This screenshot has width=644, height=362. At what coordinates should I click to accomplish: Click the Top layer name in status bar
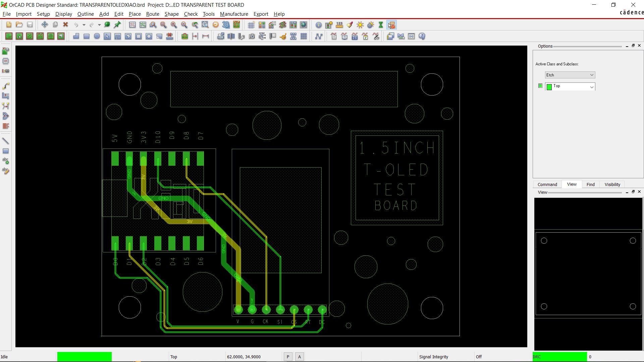174,357
